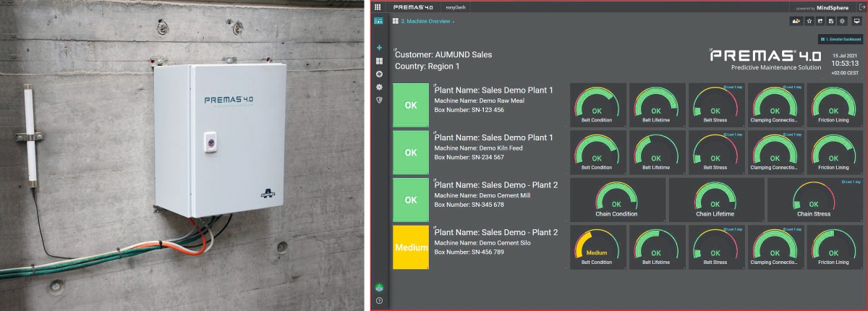Open the app launcher grid icon
Screen dimensions: 868x311
click(378, 7)
